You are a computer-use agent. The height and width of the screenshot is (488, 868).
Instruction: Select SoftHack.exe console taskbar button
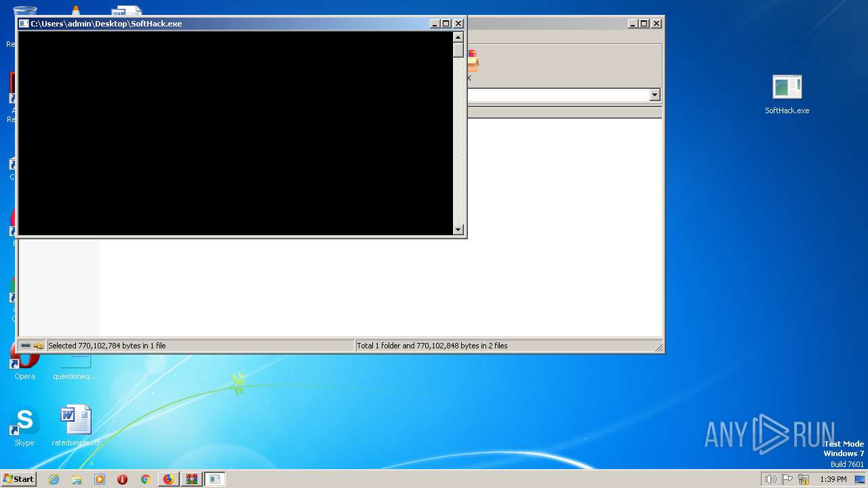(x=214, y=479)
